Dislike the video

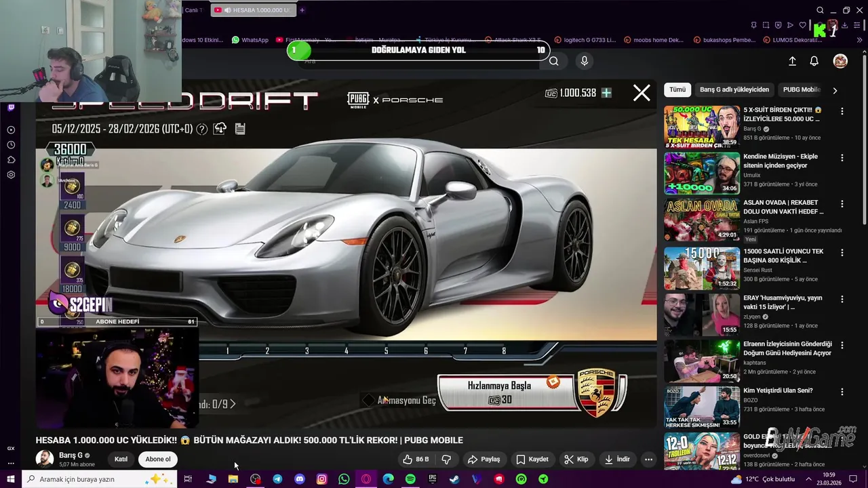[x=446, y=459]
